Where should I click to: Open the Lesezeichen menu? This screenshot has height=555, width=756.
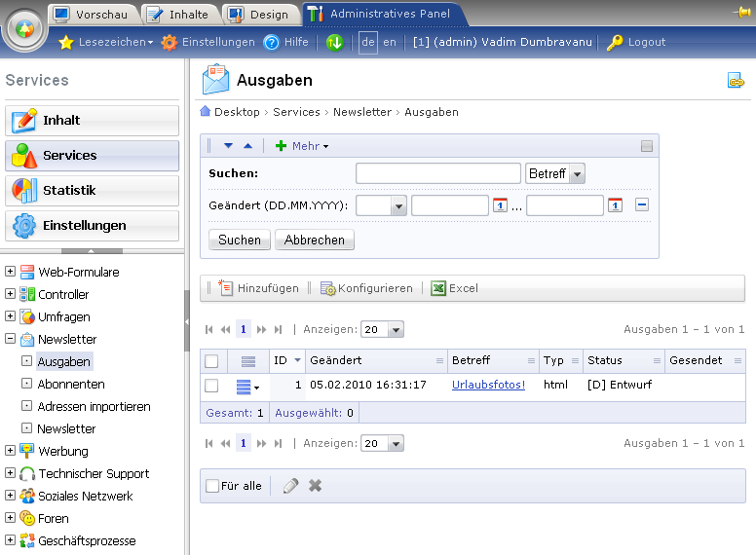(105, 42)
